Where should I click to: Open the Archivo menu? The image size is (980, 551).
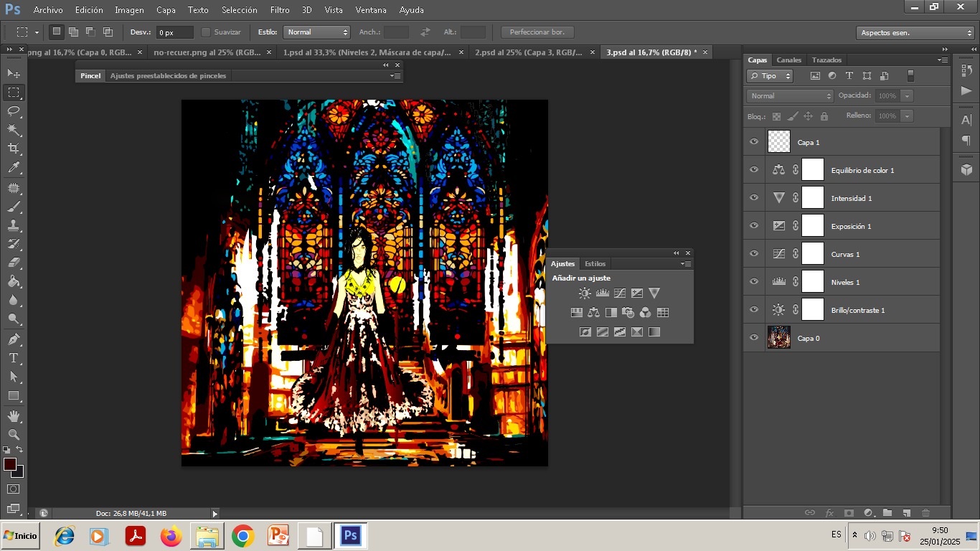[48, 10]
